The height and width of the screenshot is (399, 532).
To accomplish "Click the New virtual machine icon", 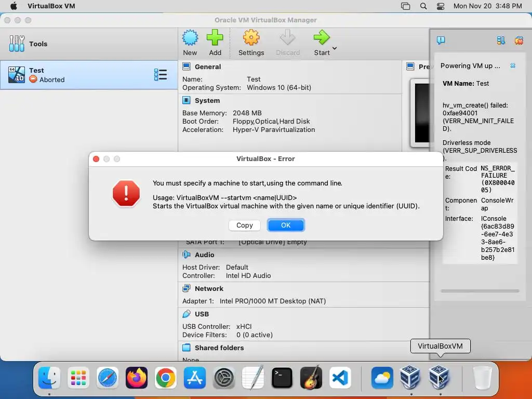I will point(190,37).
